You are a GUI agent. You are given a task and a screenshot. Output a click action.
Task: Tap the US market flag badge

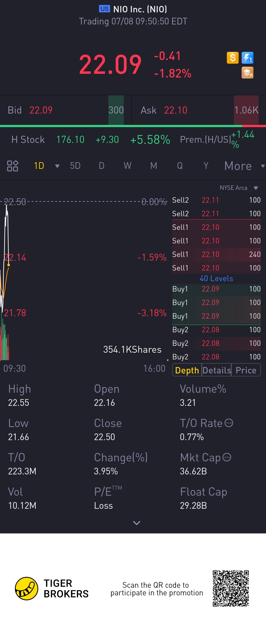104,9
